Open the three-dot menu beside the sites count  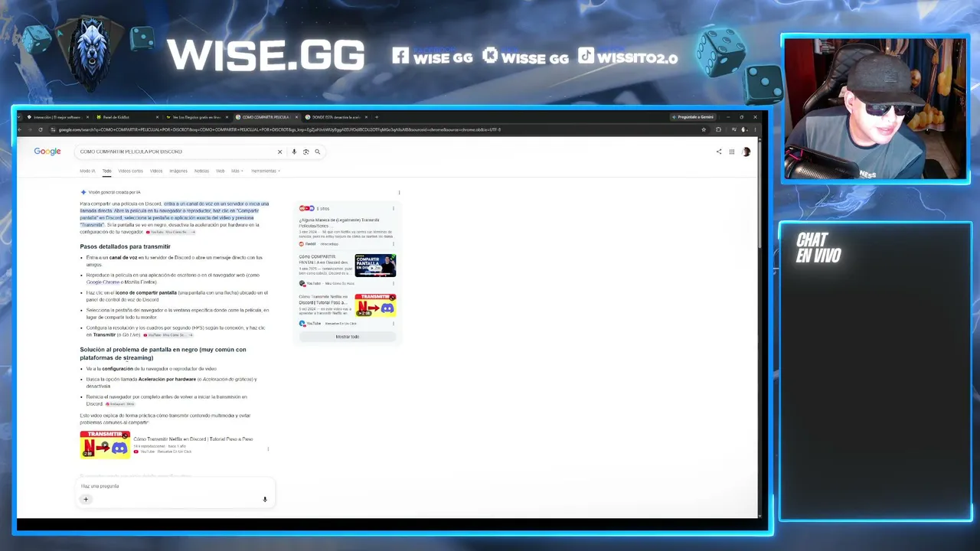pyautogui.click(x=394, y=208)
